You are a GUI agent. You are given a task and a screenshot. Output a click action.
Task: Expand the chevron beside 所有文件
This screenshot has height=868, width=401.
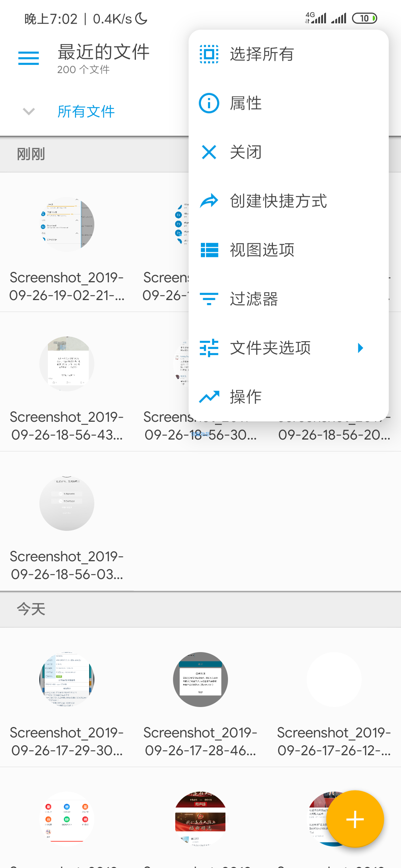click(29, 111)
